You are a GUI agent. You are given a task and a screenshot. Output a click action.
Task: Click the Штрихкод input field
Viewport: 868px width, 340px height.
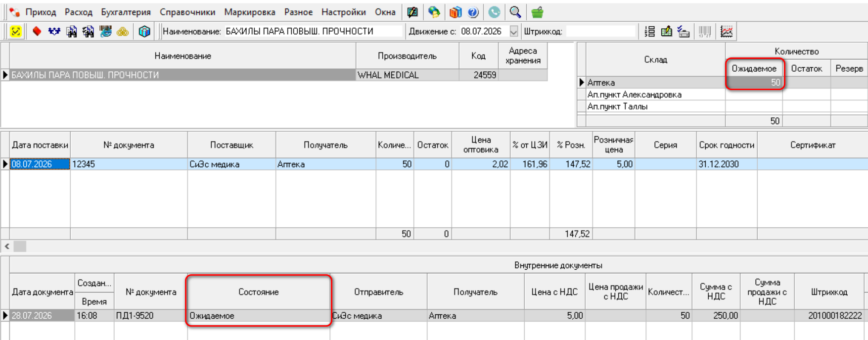click(600, 31)
